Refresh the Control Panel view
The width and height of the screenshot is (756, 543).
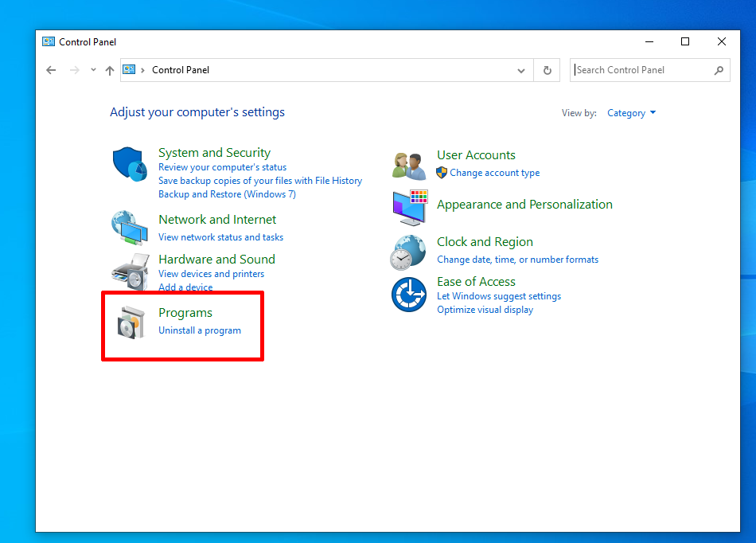pos(548,70)
